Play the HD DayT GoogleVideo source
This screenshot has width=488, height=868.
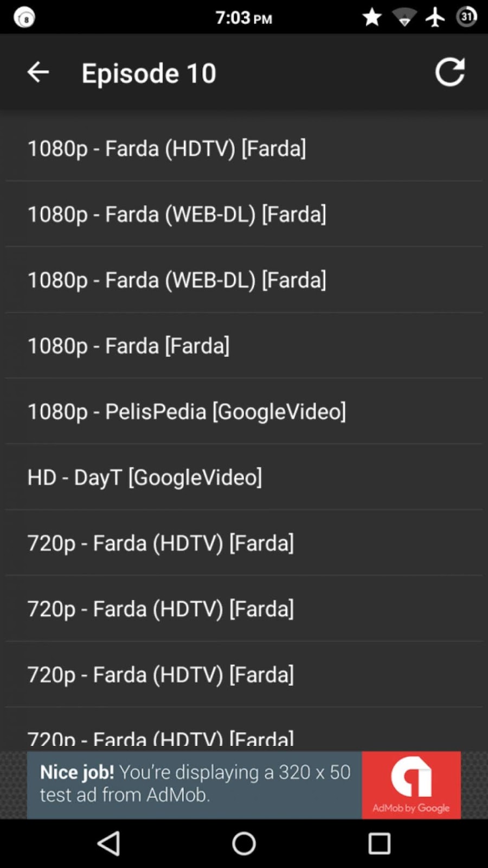(145, 477)
